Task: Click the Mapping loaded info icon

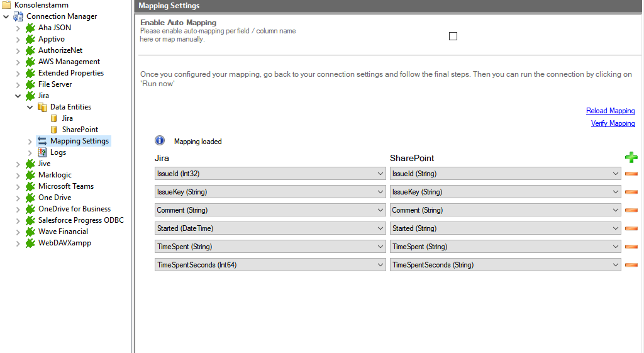Action: click(x=160, y=141)
